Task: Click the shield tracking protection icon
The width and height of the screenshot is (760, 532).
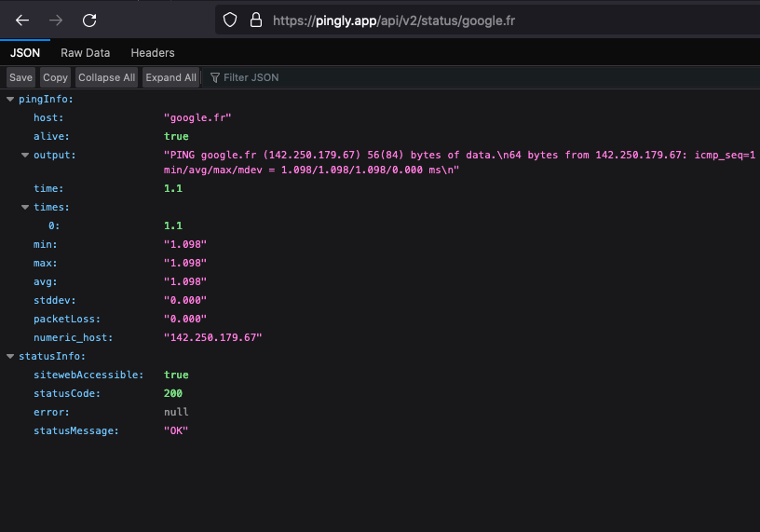Action: [x=230, y=20]
